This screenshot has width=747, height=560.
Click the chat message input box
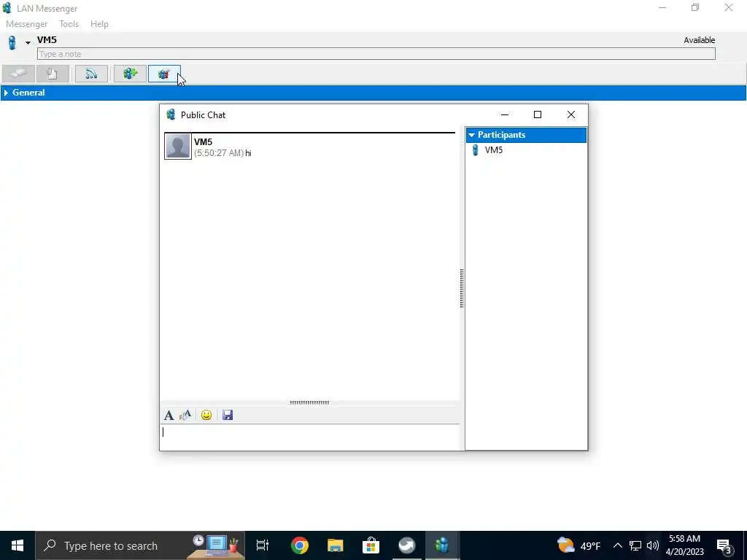pyautogui.click(x=309, y=437)
